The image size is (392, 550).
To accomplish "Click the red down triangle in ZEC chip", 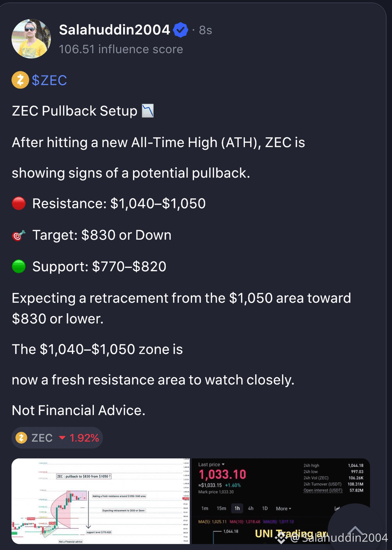I will (x=62, y=438).
